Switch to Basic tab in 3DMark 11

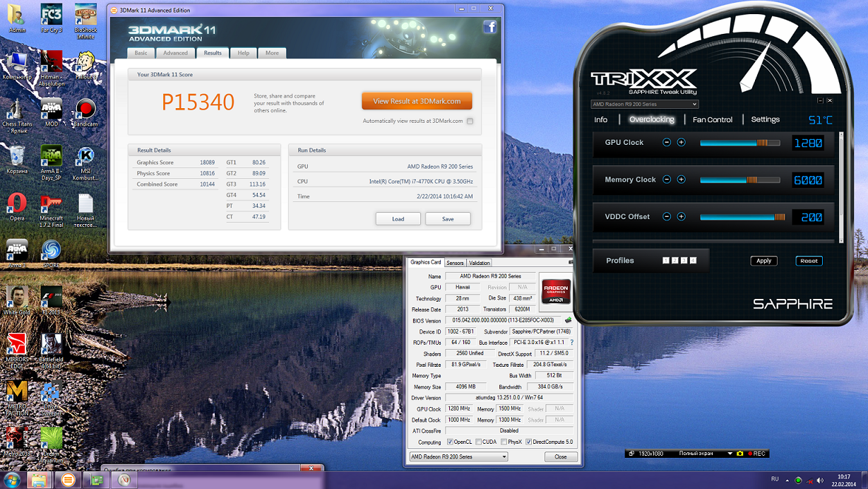(141, 53)
